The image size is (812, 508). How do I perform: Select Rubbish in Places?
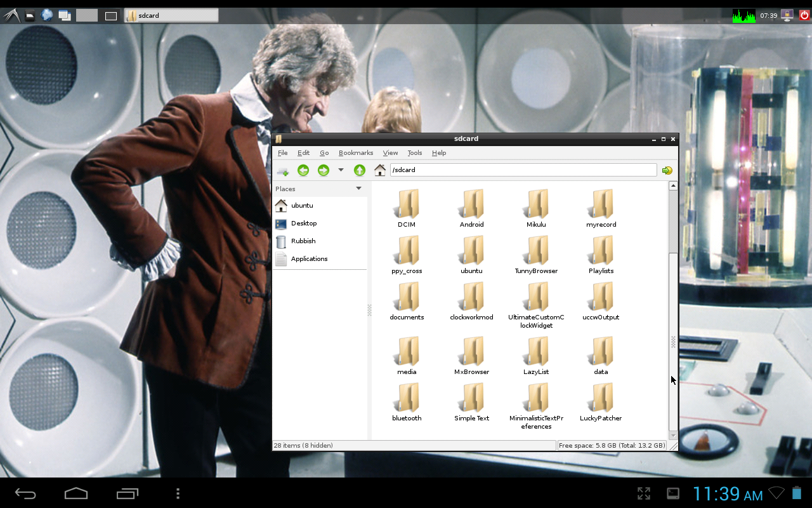coord(320,241)
